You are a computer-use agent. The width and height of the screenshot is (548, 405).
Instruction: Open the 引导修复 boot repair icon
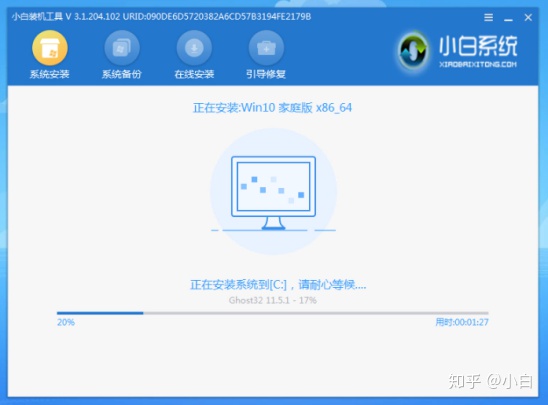266,48
